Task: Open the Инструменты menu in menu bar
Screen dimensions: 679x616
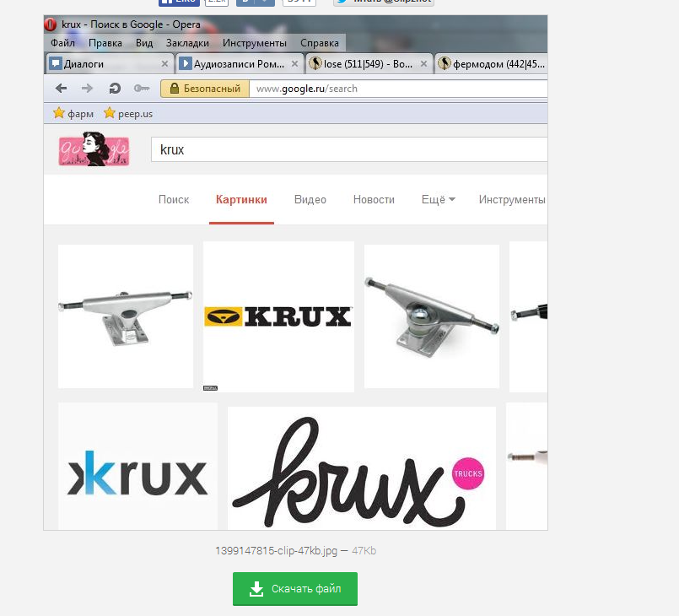Action: coord(255,43)
